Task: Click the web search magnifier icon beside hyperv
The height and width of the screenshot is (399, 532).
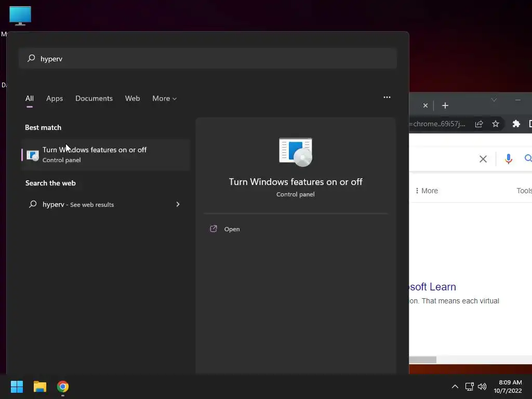Action: coord(33,204)
